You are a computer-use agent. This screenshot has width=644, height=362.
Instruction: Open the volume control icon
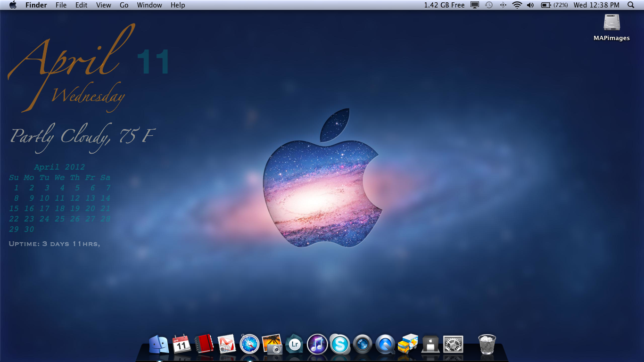click(530, 5)
